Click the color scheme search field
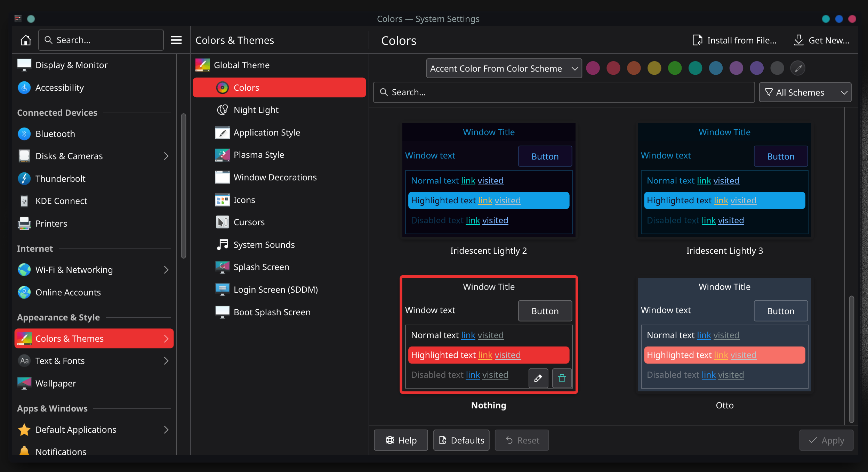Viewport: 868px width, 472px height. point(564,92)
